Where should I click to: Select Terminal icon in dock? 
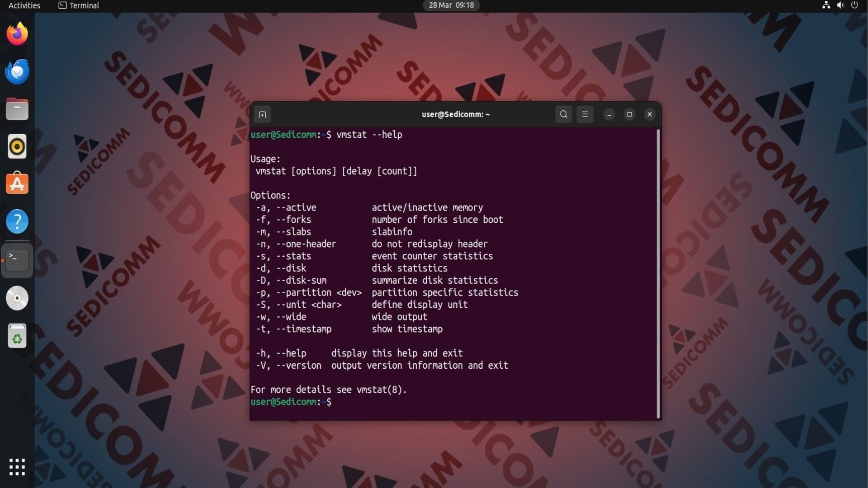pos(17,260)
